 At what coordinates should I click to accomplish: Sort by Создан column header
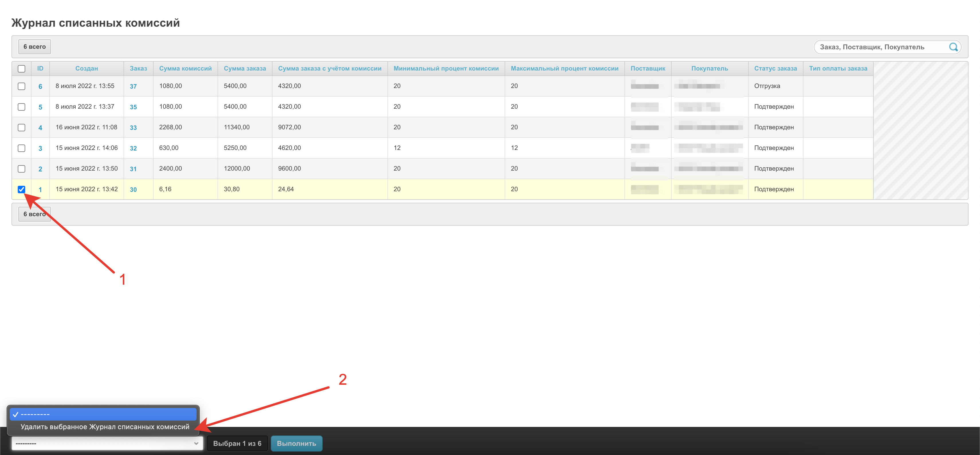(86, 69)
